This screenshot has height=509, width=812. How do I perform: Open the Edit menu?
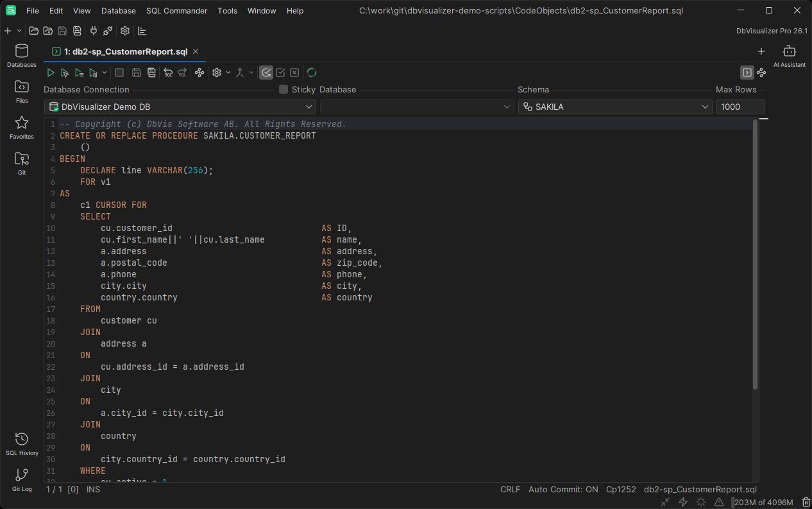56,11
